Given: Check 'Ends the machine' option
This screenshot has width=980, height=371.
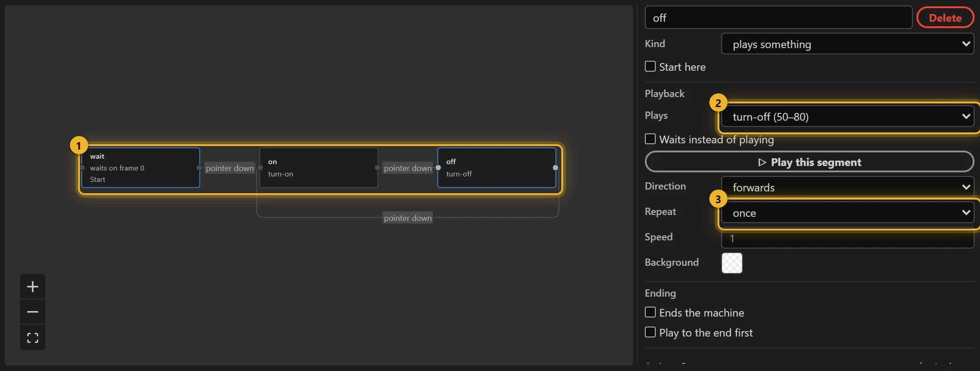Looking at the screenshot, I should [650, 312].
